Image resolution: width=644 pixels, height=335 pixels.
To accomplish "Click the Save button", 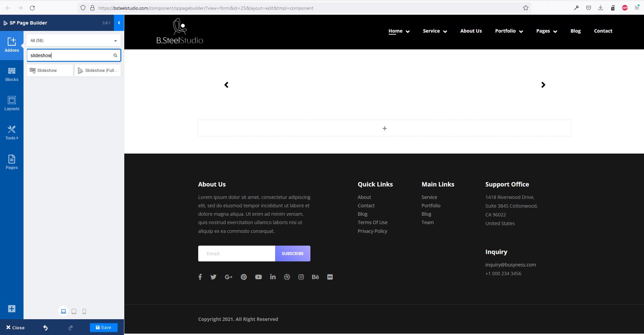I will pyautogui.click(x=103, y=327).
